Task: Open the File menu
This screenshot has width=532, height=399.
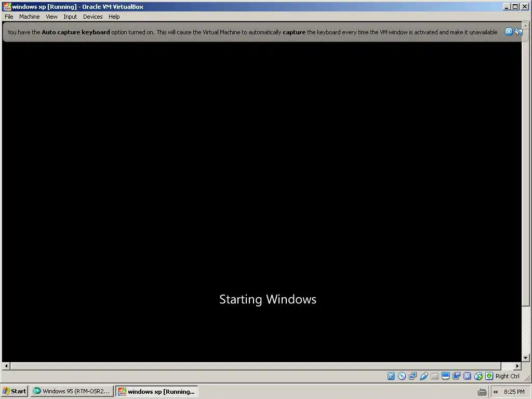Action: pos(9,17)
